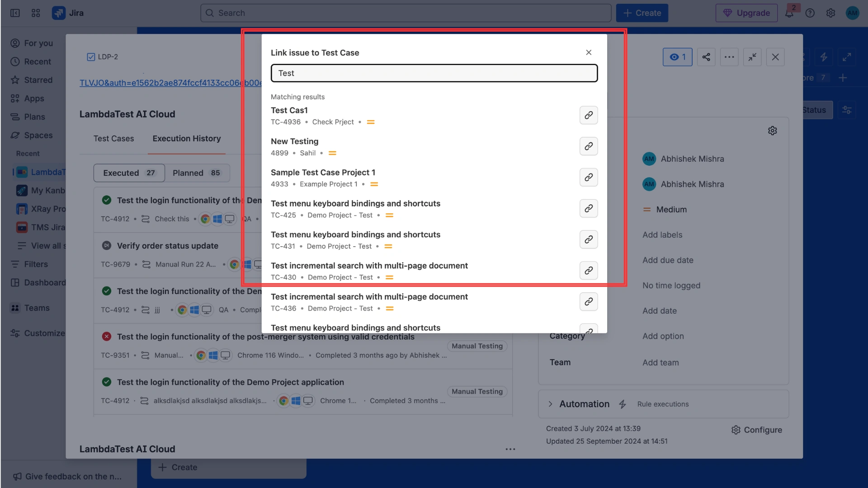Click the Medium priority field
Viewport: 868px width, 488px height.
point(671,210)
